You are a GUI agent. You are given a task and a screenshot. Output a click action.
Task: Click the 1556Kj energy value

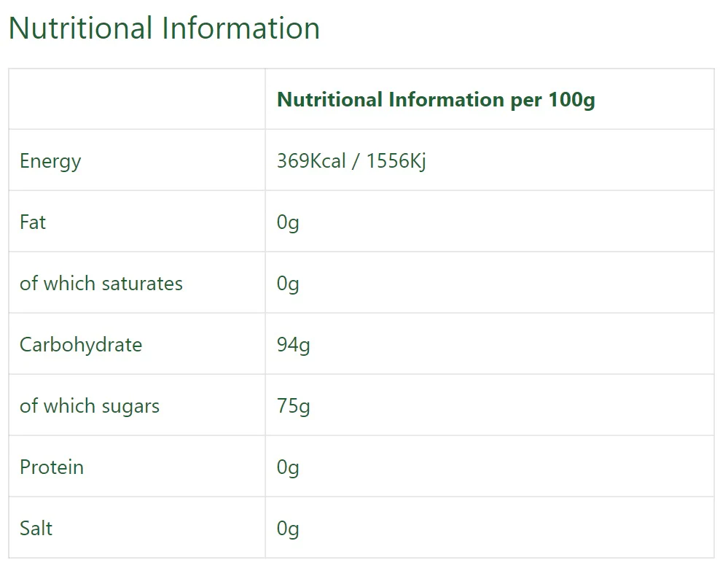point(396,160)
